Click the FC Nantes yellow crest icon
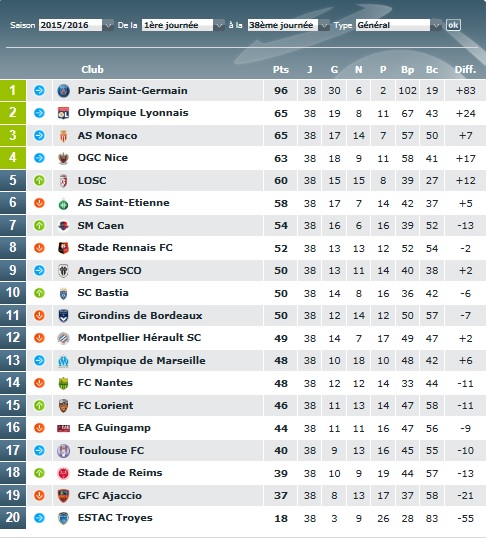This screenshot has height=539, width=486. (x=63, y=383)
